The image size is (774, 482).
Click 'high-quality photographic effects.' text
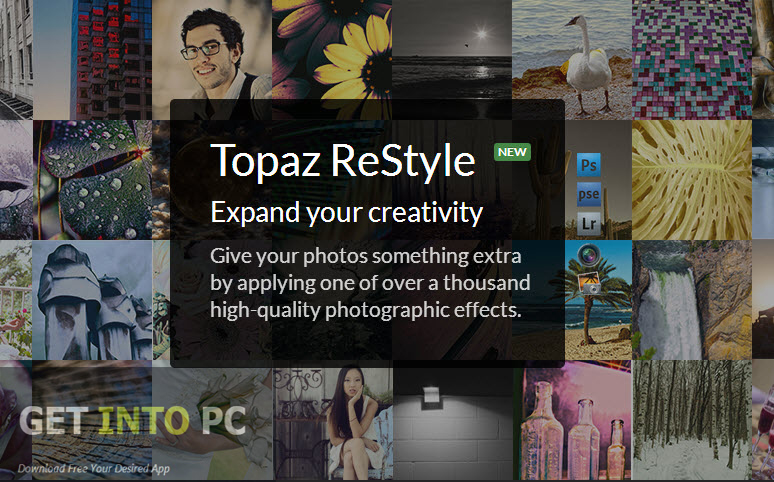coord(366,310)
